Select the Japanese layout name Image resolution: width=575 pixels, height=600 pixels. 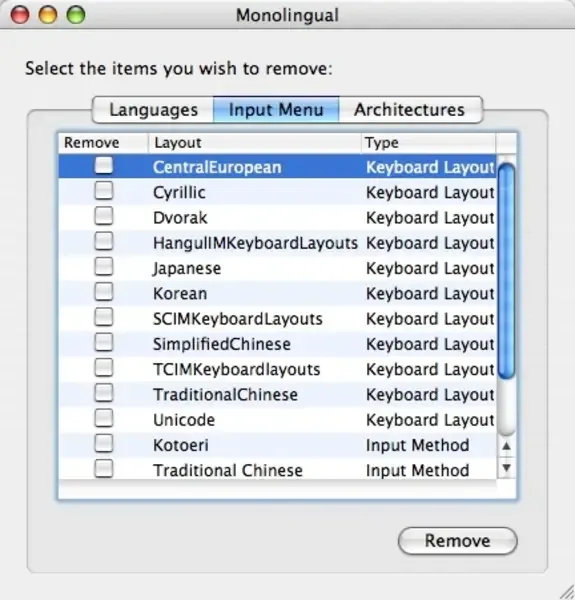coord(187,268)
